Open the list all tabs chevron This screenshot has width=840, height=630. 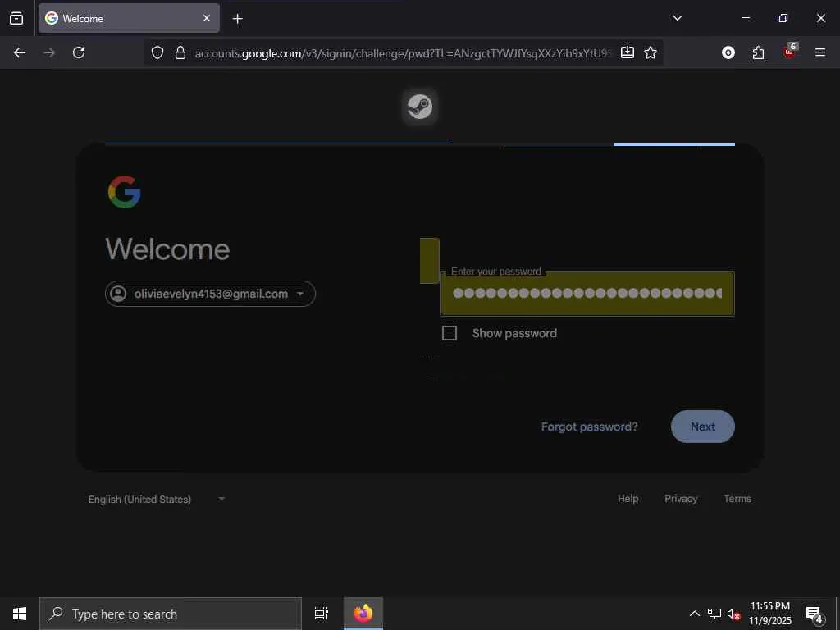(x=677, y=18)
